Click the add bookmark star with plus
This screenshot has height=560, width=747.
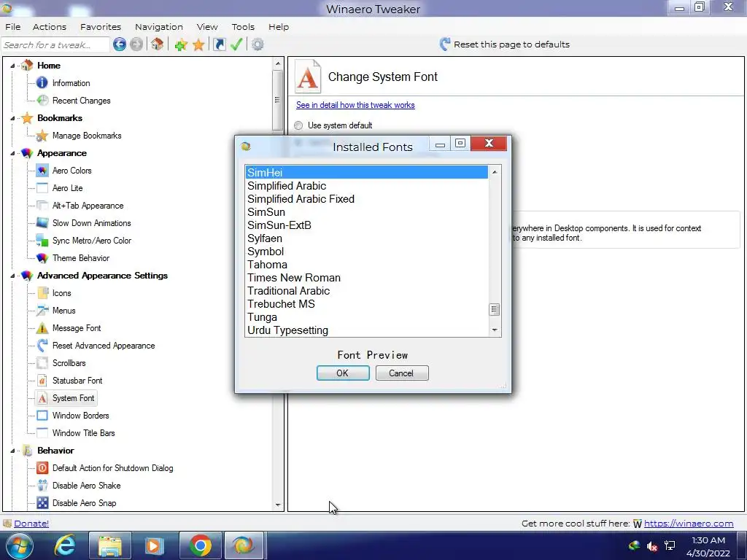pos(181,44)
